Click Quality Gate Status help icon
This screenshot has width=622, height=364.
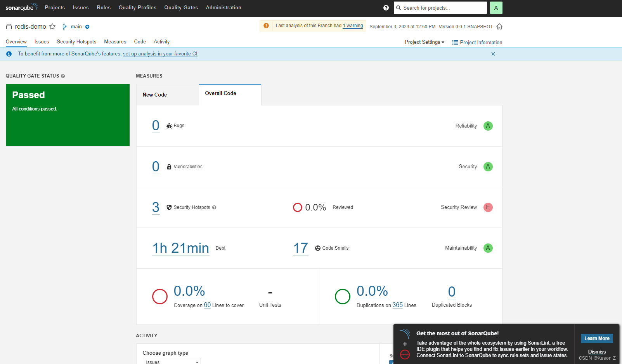click(63, 76)
